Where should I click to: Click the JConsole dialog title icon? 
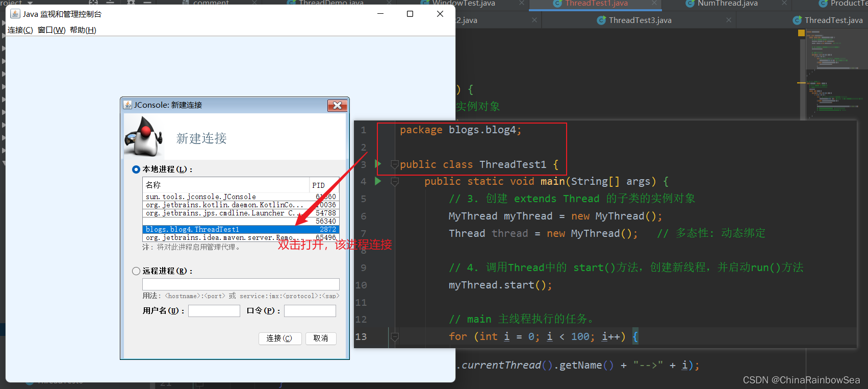pos(127,105)
